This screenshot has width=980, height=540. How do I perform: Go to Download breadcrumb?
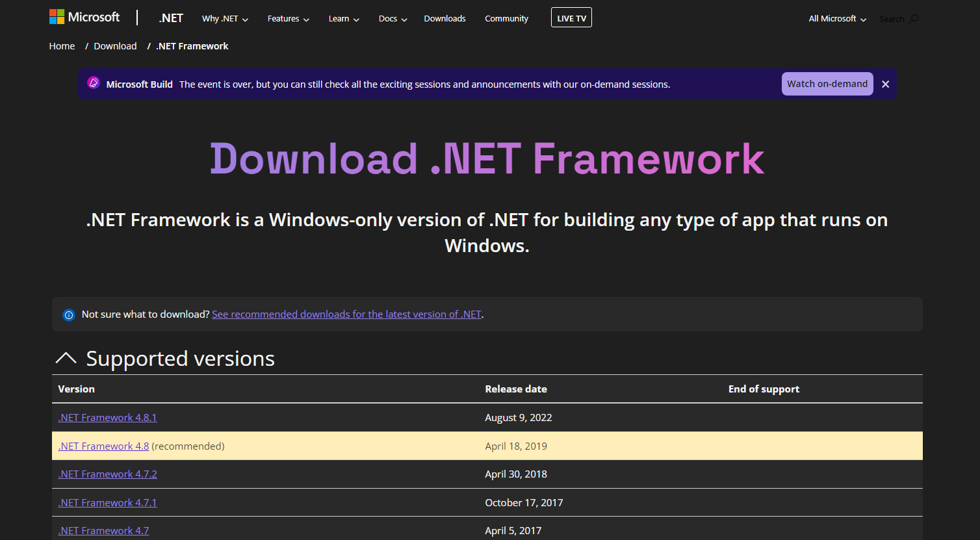[115, 46]
